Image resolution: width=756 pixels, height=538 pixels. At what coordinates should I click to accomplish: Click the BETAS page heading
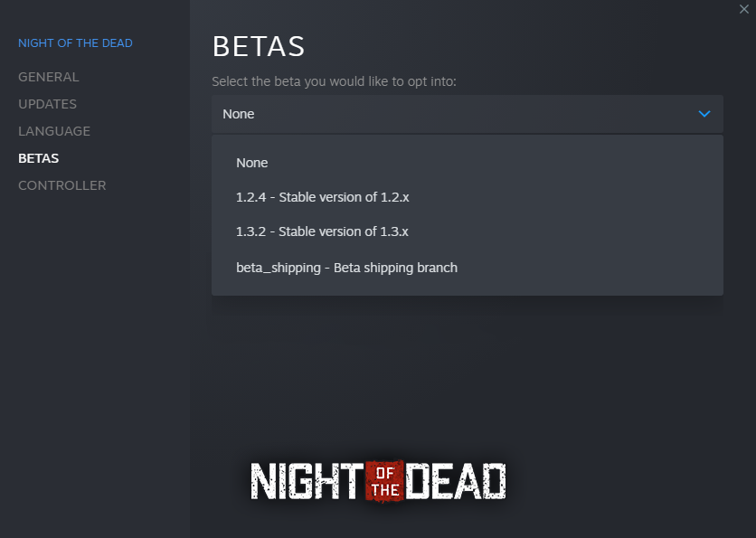pos(259,46)
